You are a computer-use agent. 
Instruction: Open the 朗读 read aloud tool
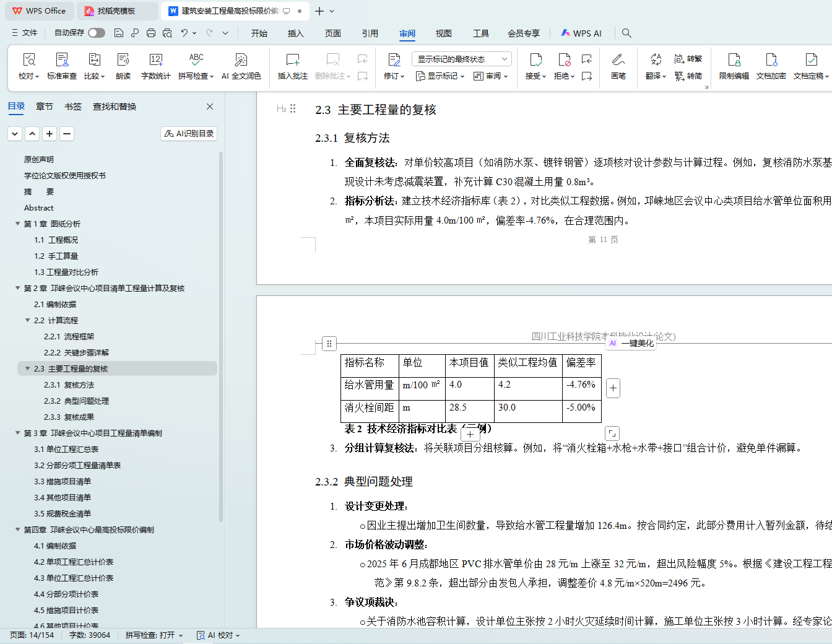[x=123, y=60]
